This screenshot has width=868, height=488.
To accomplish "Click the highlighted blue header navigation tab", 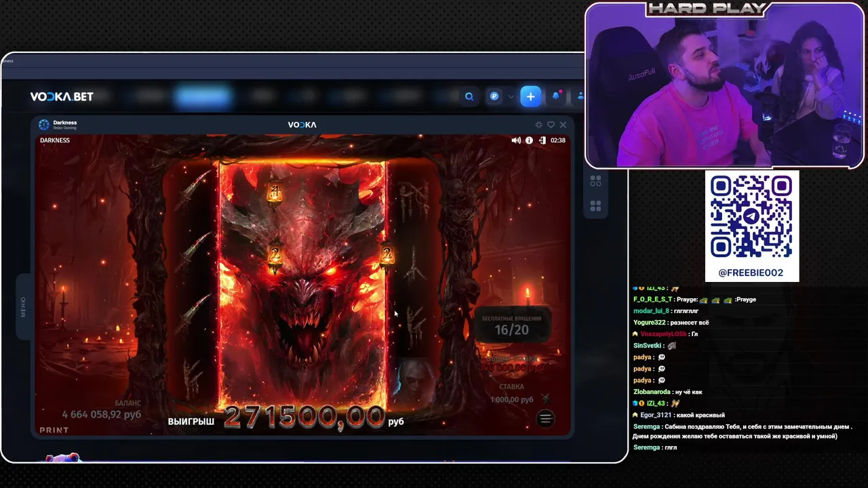I will (x=203, y=97).
